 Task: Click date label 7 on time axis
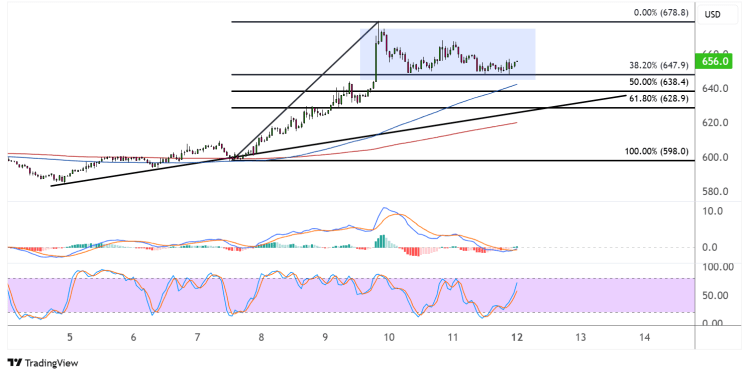tap(197, 338)
